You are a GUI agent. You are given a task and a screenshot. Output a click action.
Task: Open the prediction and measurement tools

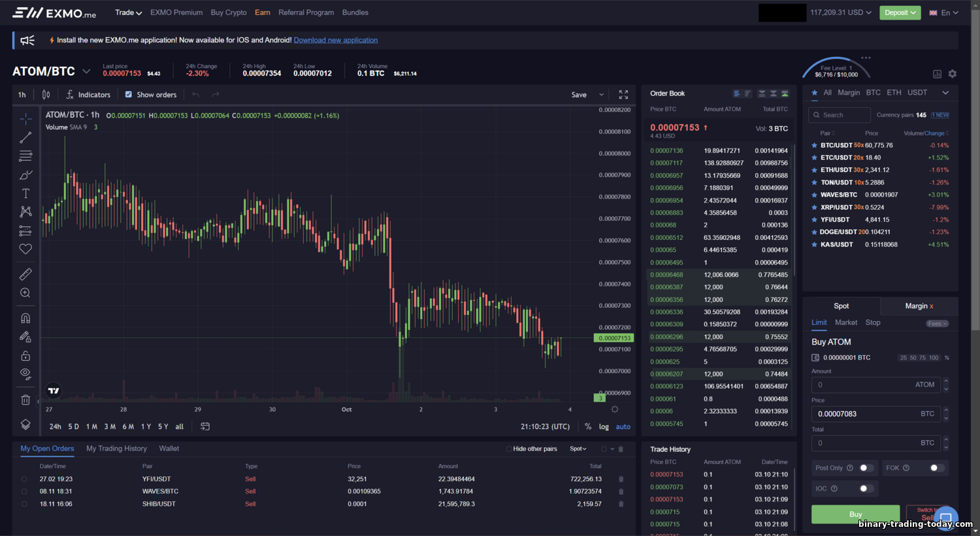25,231
